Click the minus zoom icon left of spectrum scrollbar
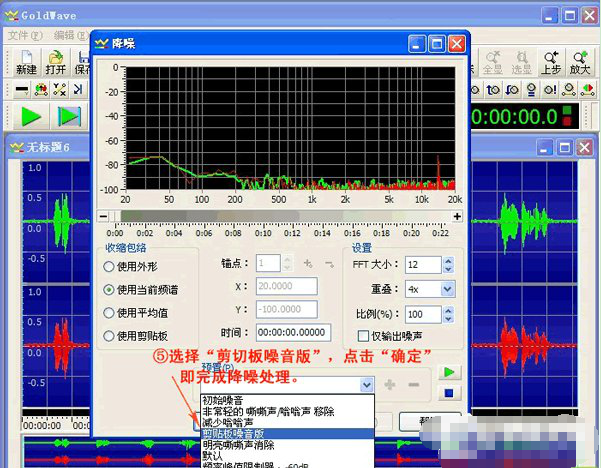This screenshot has width=601, height=468. tap(101, 215)
